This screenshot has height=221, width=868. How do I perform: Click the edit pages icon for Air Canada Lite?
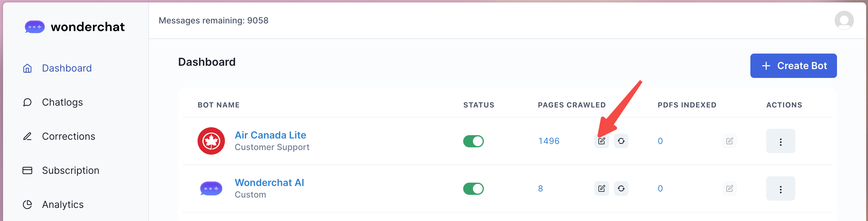tap(601, 141)
